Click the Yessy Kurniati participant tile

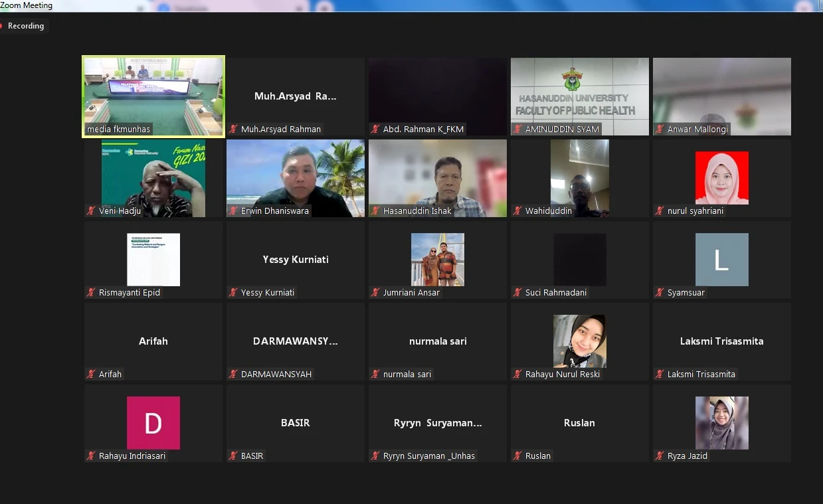pyautogui.click(x=295, y=260)
